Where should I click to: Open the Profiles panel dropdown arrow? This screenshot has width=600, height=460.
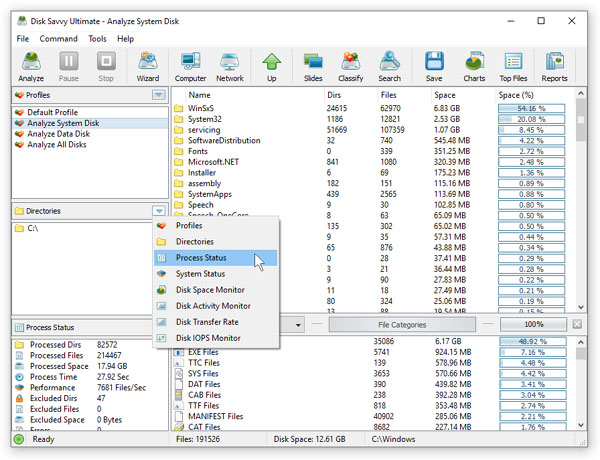click(159, 95)
